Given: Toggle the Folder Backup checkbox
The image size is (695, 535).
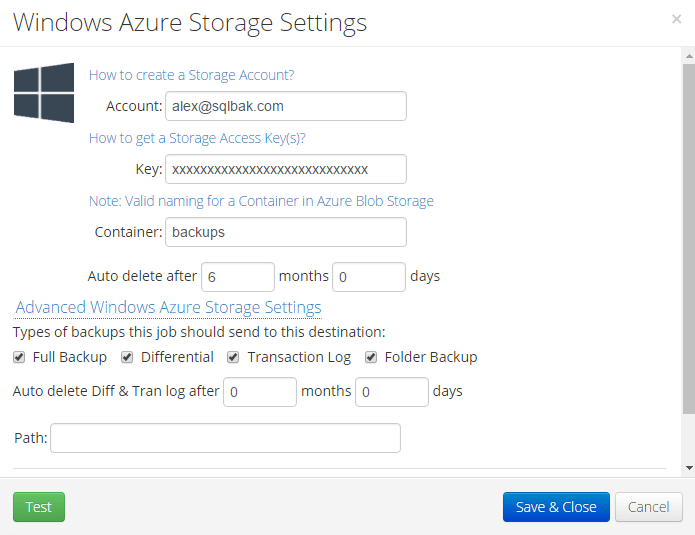Looking at the screenshot, I should 371,357.
